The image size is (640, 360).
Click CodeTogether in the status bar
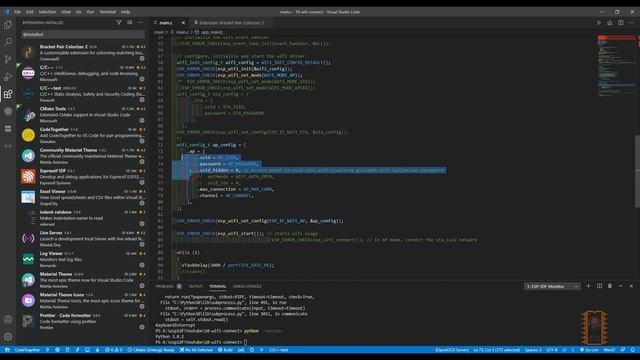point(27,350)
